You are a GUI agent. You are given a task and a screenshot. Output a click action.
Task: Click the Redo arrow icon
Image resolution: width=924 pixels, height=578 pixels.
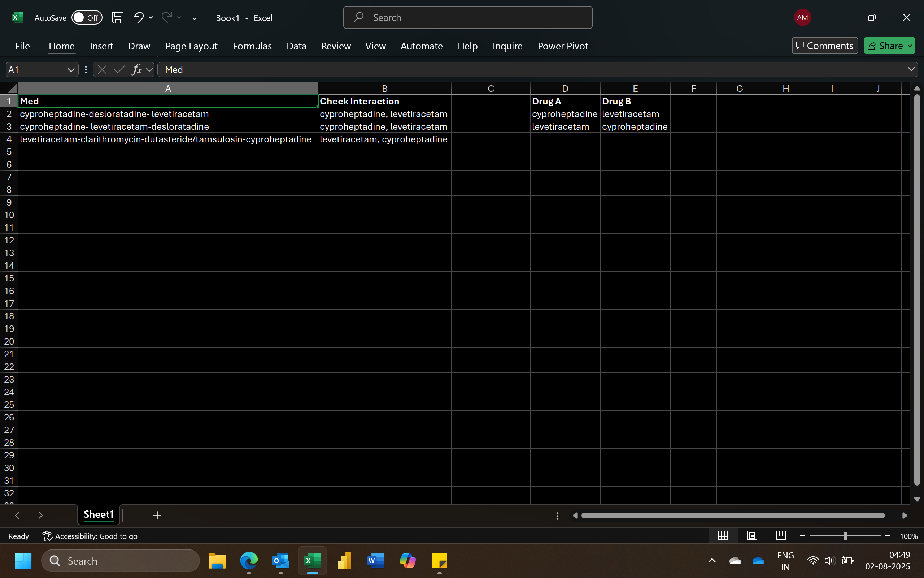tap(166, 17)
